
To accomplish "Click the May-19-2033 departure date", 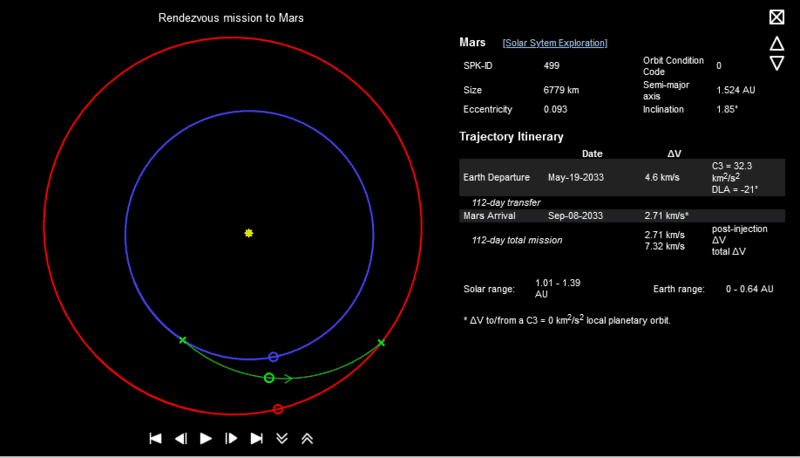I will (x=576, y=177).
